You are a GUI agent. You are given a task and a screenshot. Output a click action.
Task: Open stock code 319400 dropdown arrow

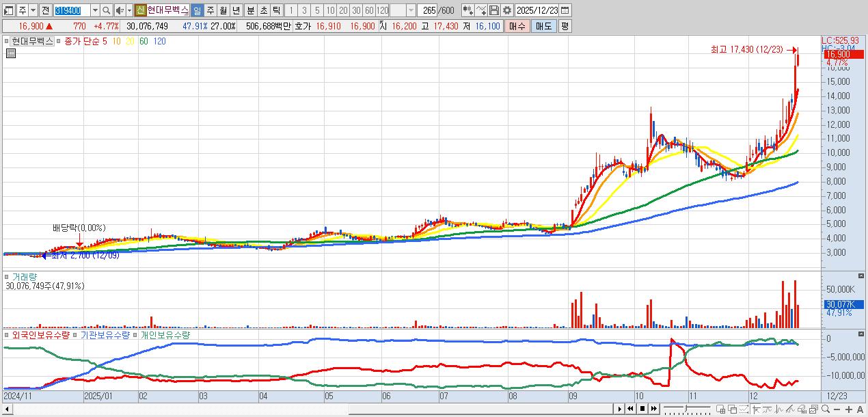tap(95, 10)
